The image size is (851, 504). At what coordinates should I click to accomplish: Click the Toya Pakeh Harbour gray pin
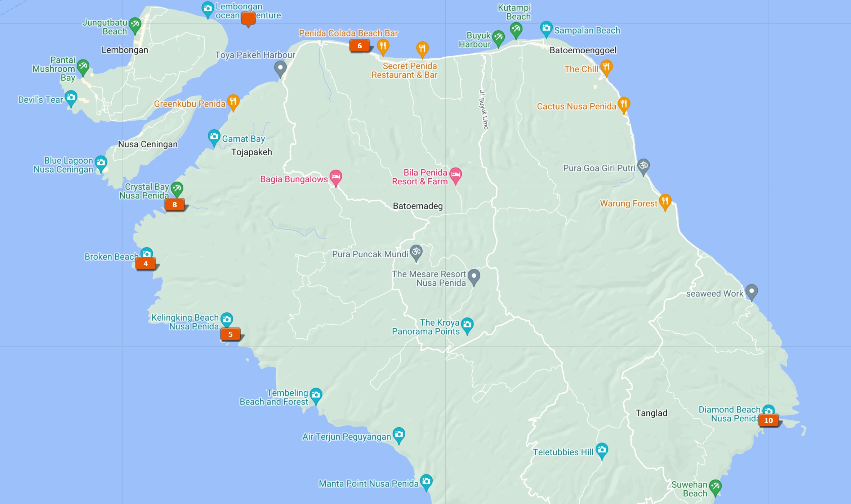(280, 68)
